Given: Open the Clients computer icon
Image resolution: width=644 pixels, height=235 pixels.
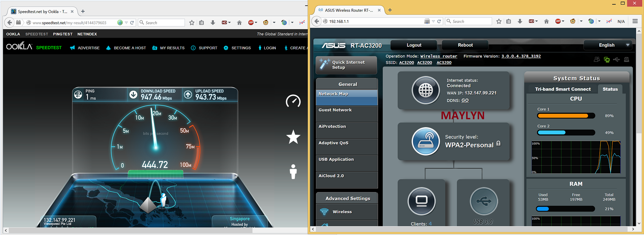Looking at the screenshot, I should (x=421, y=201).
